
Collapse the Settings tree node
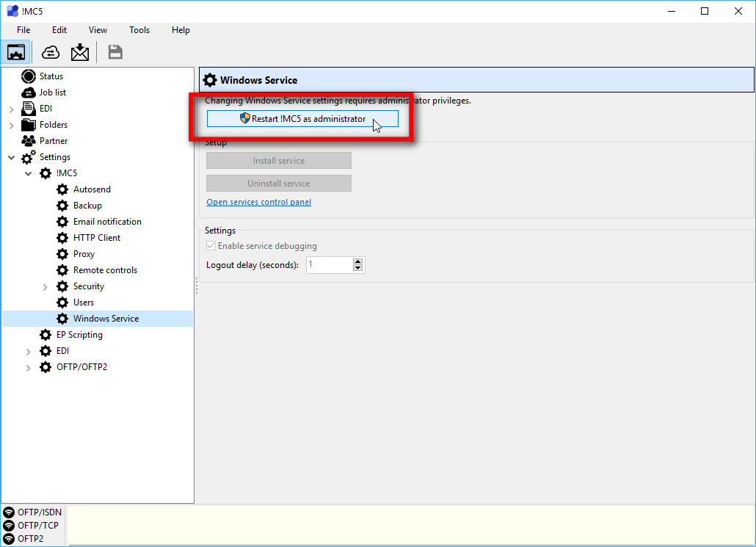pos(12,157)
